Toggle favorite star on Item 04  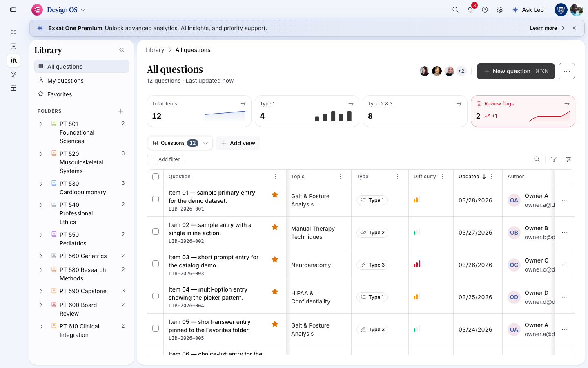[x=275, y=292]
